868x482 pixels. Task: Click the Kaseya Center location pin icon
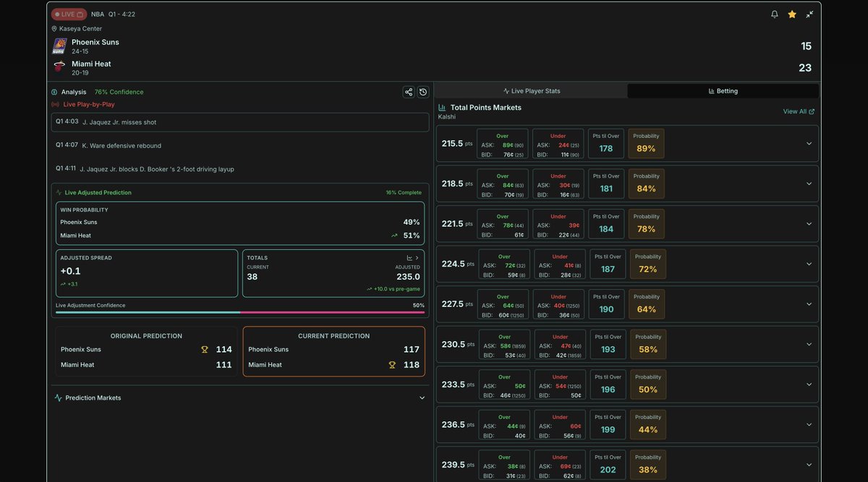pos(54,29)
